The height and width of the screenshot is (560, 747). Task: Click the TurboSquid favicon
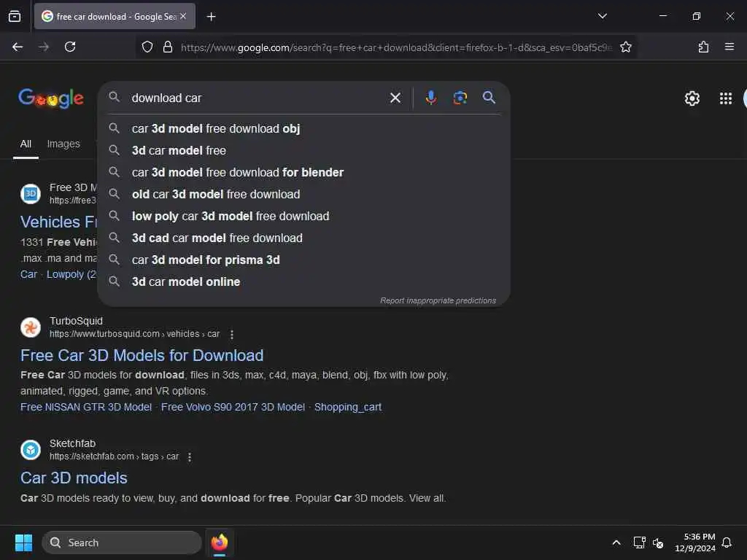31,327
